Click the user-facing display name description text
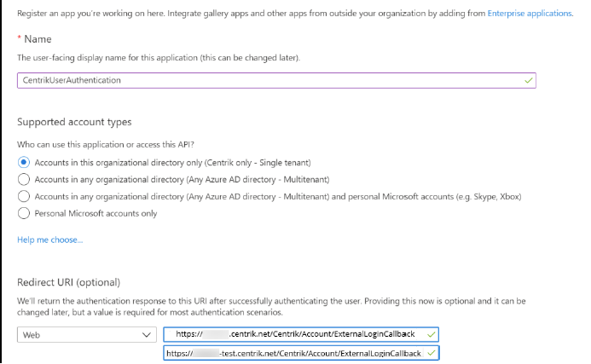The width and height of the screenshot is (591, 364). 159,57
